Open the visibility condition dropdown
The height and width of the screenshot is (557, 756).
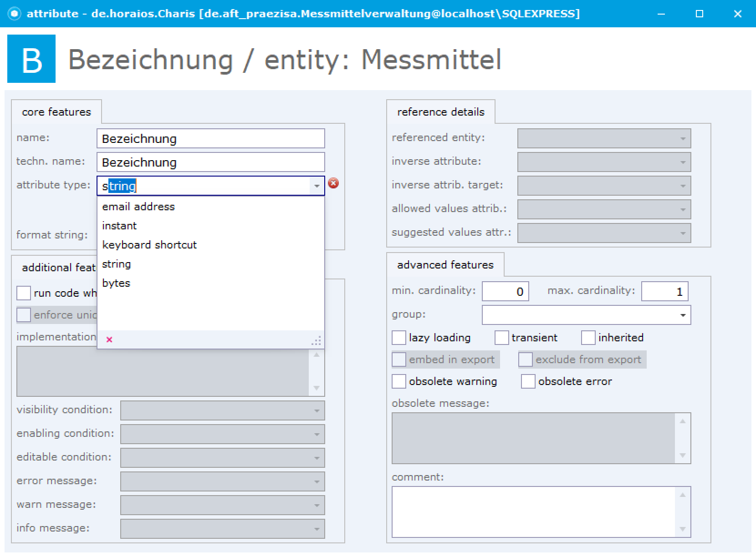tap(317, 410)
